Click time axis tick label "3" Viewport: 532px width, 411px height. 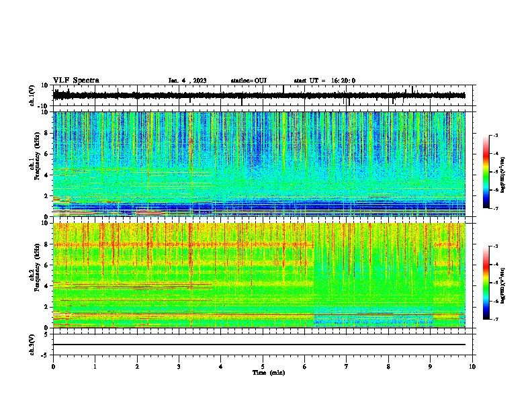click(179, 367)
